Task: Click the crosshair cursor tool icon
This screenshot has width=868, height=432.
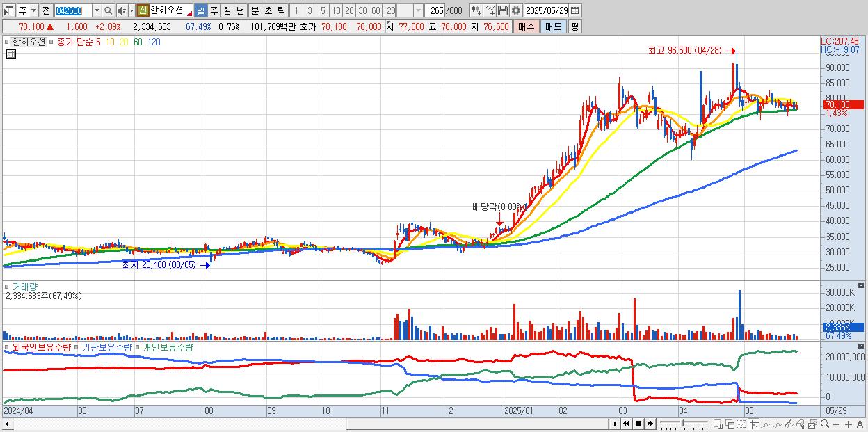Action: 754,424
